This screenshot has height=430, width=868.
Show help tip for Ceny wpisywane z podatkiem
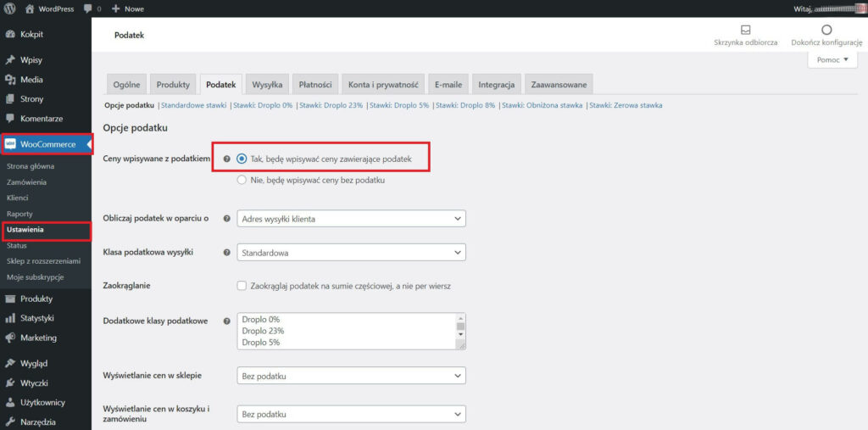click(226, 159)
